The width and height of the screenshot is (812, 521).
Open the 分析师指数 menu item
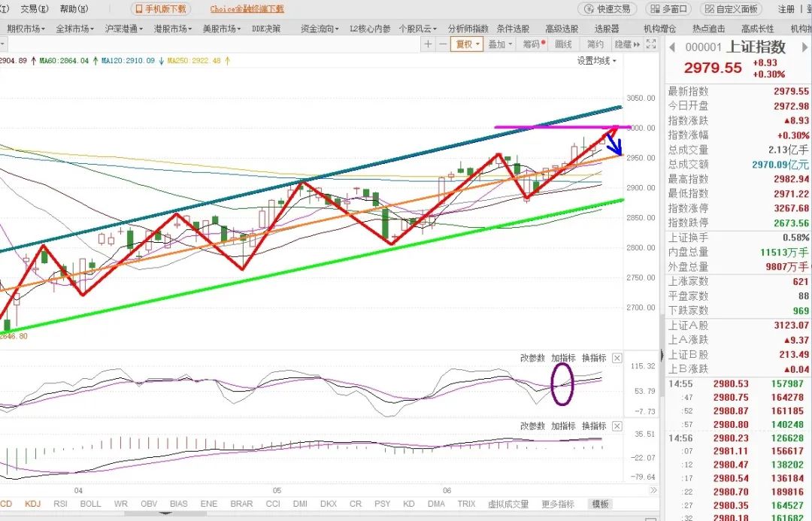pos(468,29)
